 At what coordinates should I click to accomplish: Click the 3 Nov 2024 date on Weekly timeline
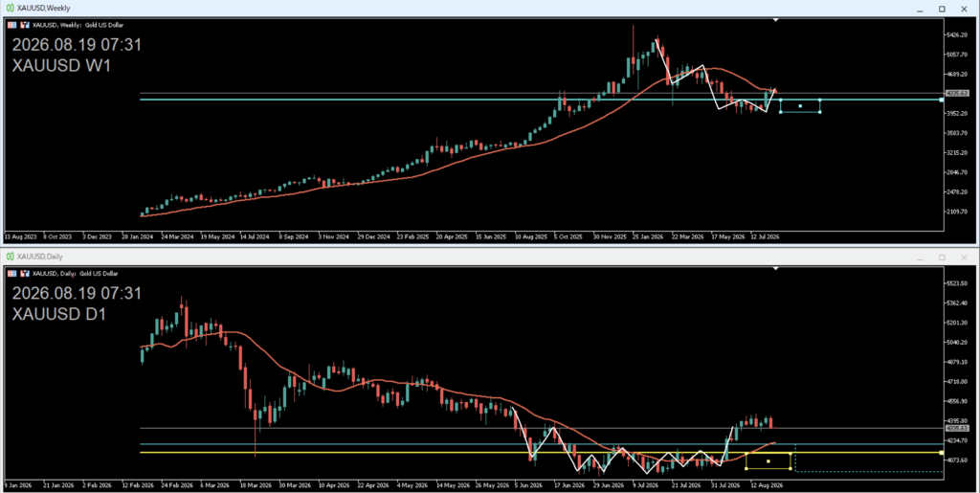tap(333, 237)
